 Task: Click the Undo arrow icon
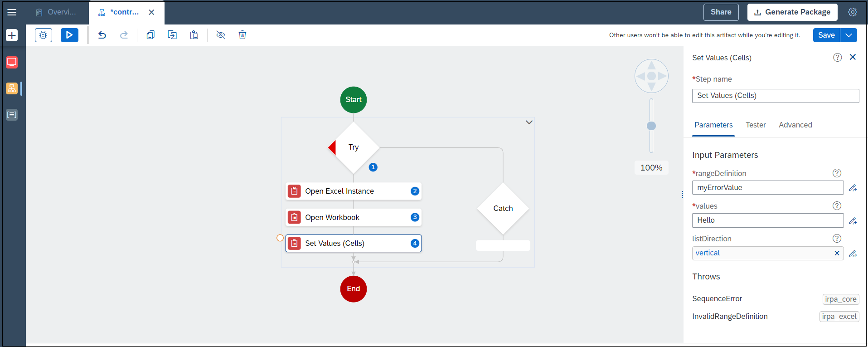102,35
